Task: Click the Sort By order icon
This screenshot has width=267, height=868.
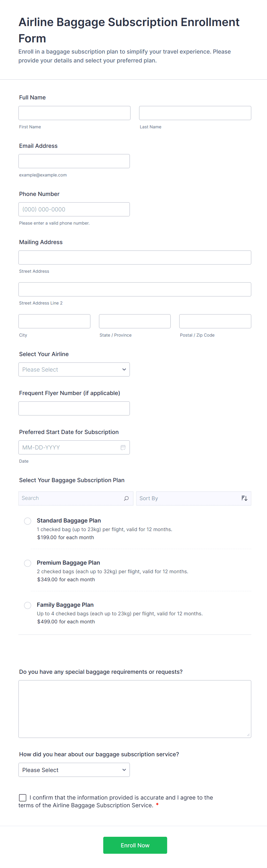Action: click(244, 498)
